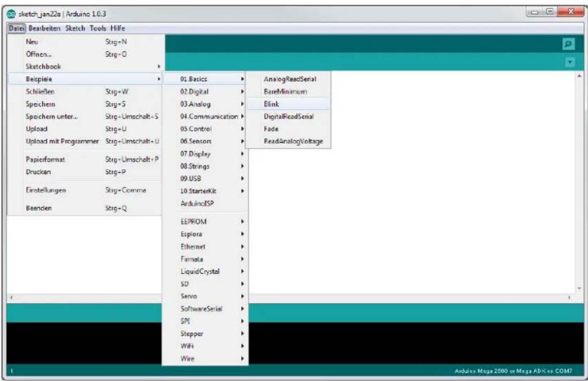Expand the 05.Control examples submenu
The image size is (588, 381).
(x=205, y=129)
